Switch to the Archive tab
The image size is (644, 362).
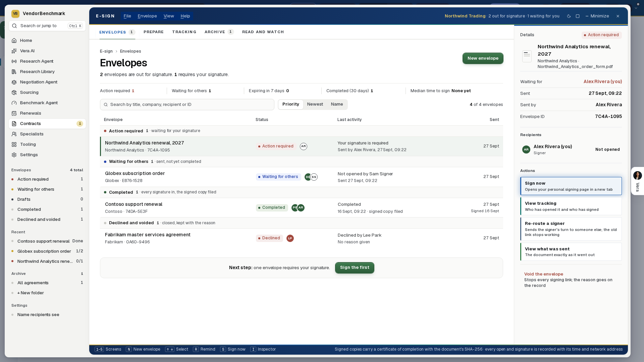tap(219, 32)
